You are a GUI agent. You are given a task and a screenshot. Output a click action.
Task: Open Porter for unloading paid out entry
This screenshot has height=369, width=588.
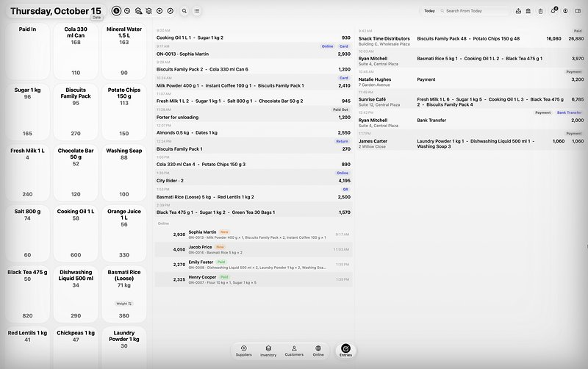254,114
